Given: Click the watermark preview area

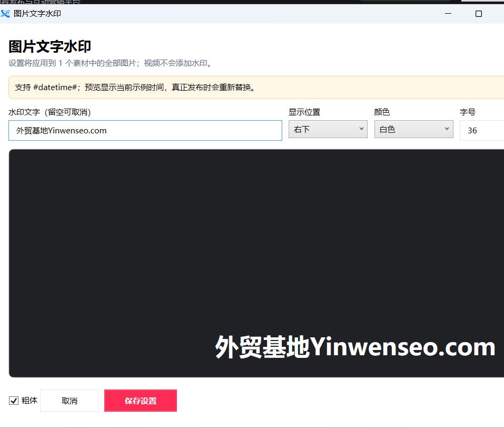Looking at the screenshot, I should point(256,263).
